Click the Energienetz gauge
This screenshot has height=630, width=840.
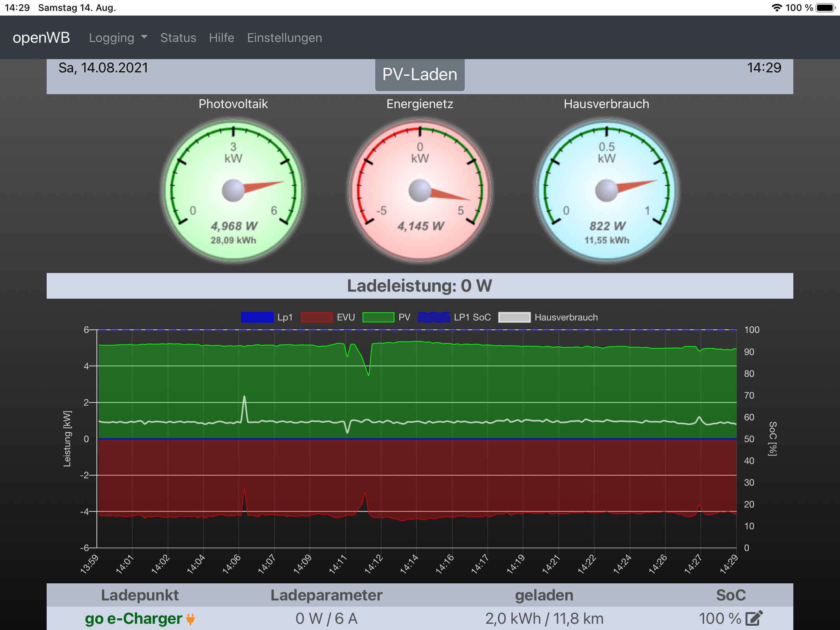(x=420, y=191)
